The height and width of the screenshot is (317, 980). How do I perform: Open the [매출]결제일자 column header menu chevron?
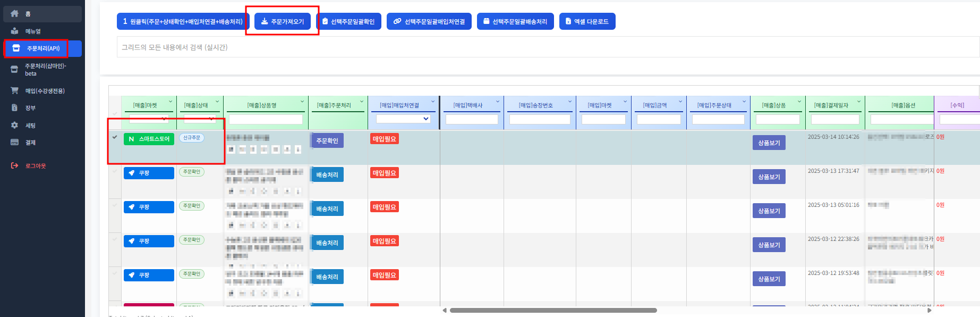click(x=859, y=102)
